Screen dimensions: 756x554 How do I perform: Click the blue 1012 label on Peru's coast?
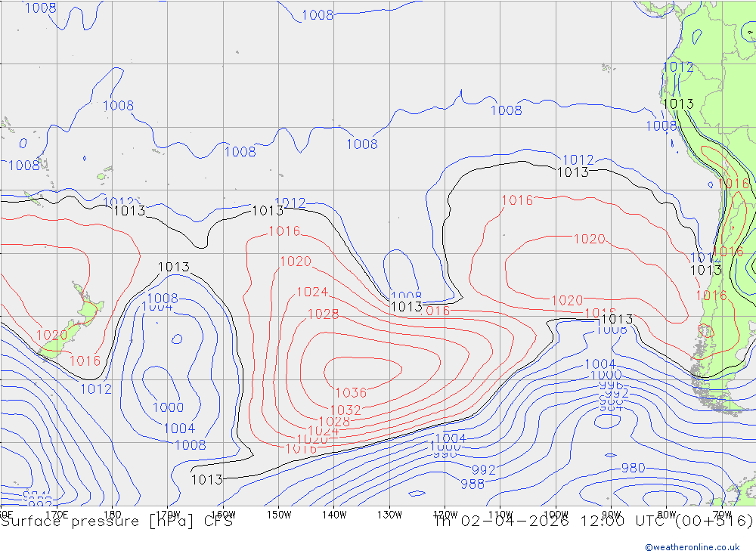[x=678, y=67]
